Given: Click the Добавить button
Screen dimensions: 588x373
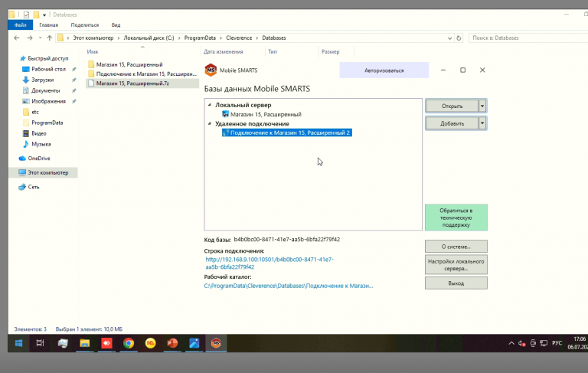Looking at the screenshot, I should (x=452, y=123).
